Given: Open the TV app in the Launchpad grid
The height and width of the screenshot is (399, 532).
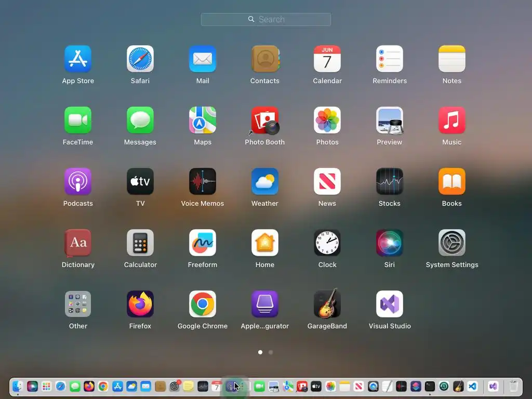Looking at the screenshot, I should [x=140, y=181].
